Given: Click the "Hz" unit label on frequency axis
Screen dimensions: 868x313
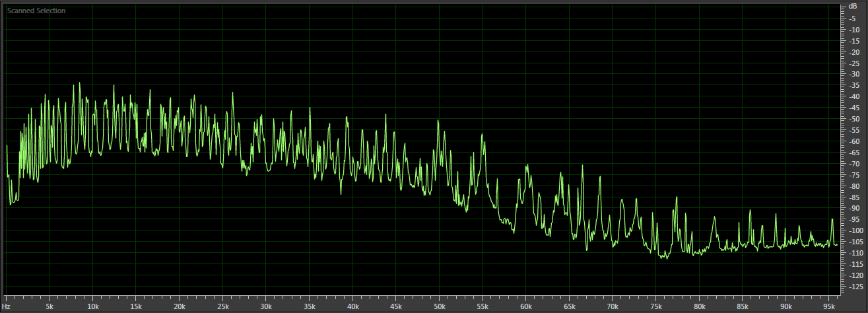Looking at the screenshot, I should (x=7, y=307).
